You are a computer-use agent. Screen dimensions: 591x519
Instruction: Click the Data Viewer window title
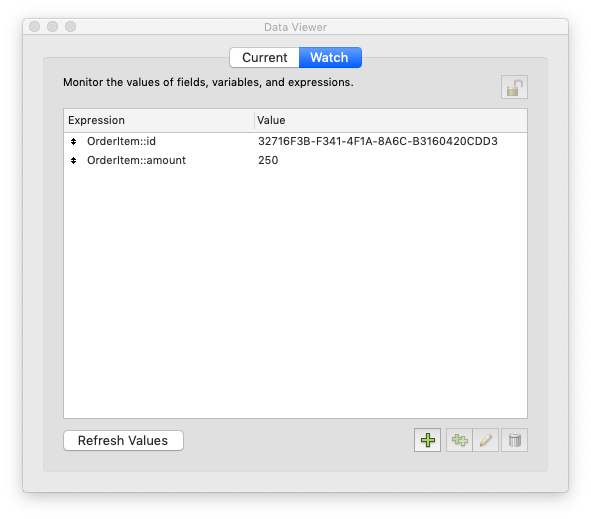click(x=295, y=27)
